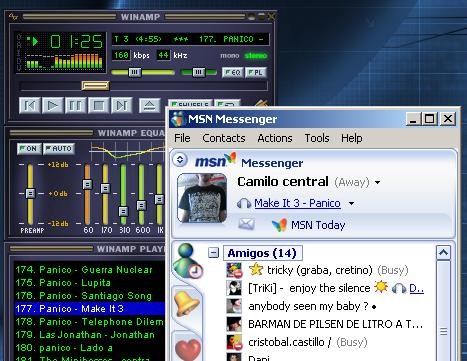Open status dropdown next to (Away)
The height and width of the screenshot is (361, 467).
coord(377,182)
